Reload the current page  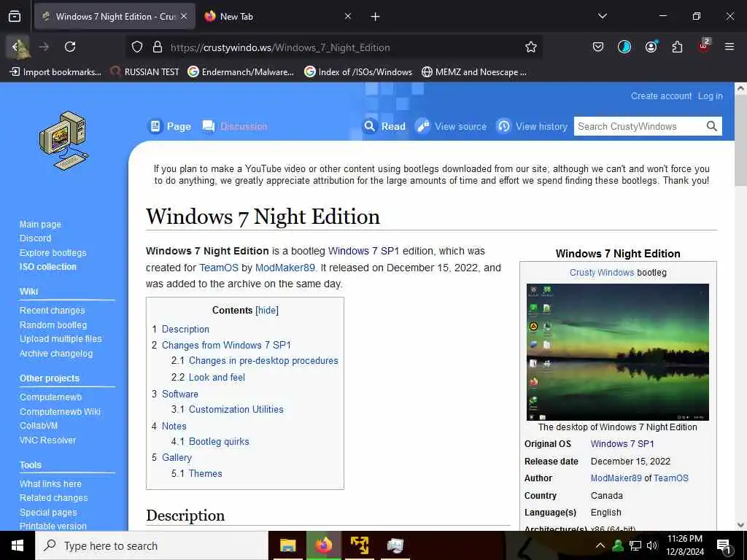[70, 47]
